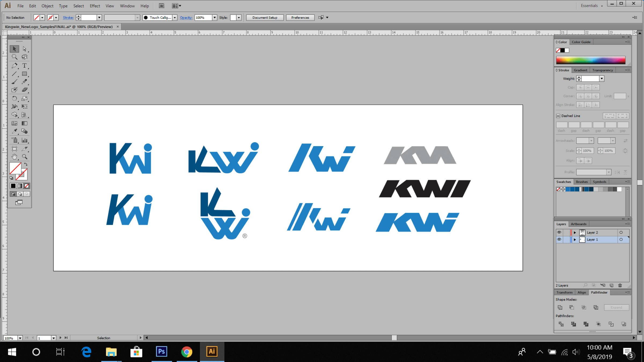This screenshot has height=362, width=644.
Task: Hide Layer 2 visibility
Action: [559, 232]
